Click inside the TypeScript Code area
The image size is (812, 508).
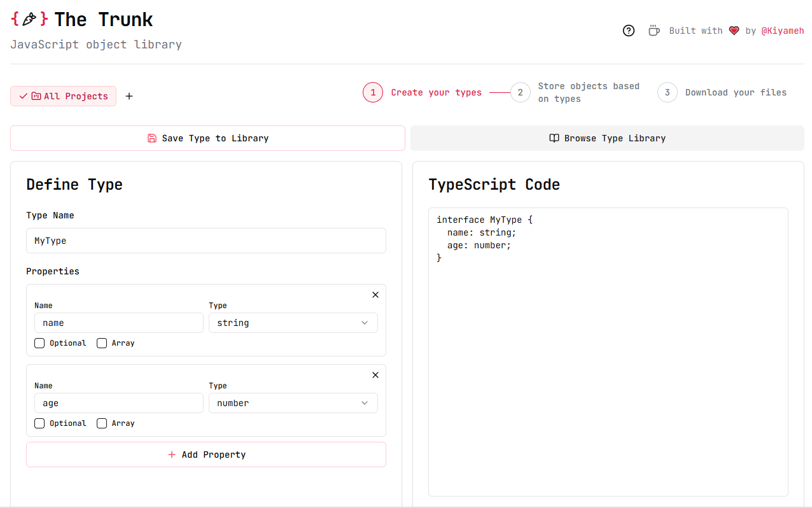tap(608, 352)
